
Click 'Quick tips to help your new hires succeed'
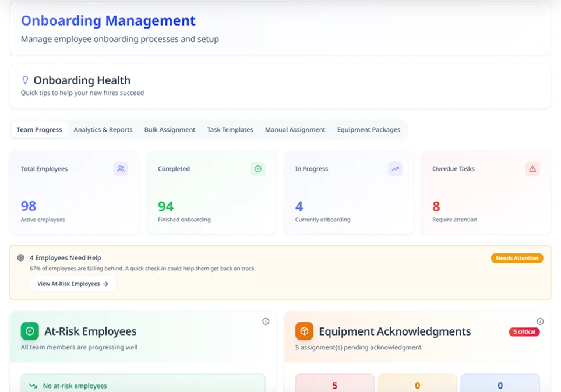coord(82,93)
